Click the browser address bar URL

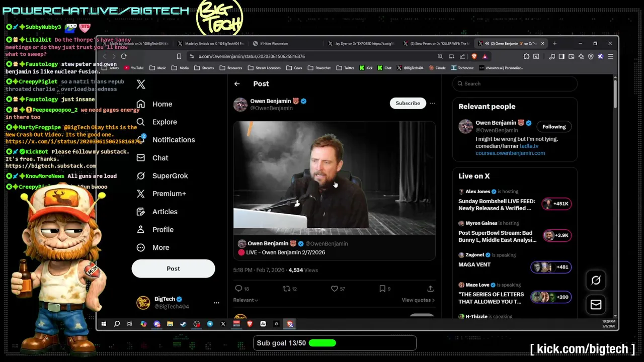pos(252,56)
